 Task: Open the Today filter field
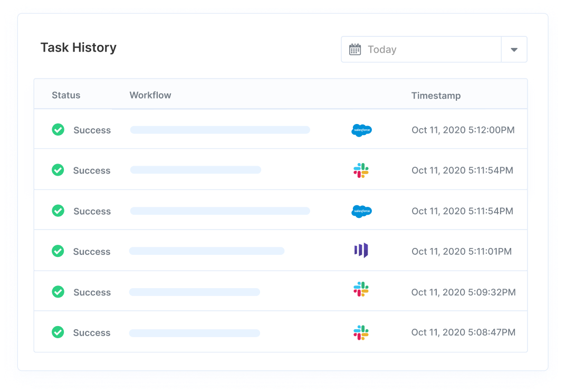(x=422, y=49)
